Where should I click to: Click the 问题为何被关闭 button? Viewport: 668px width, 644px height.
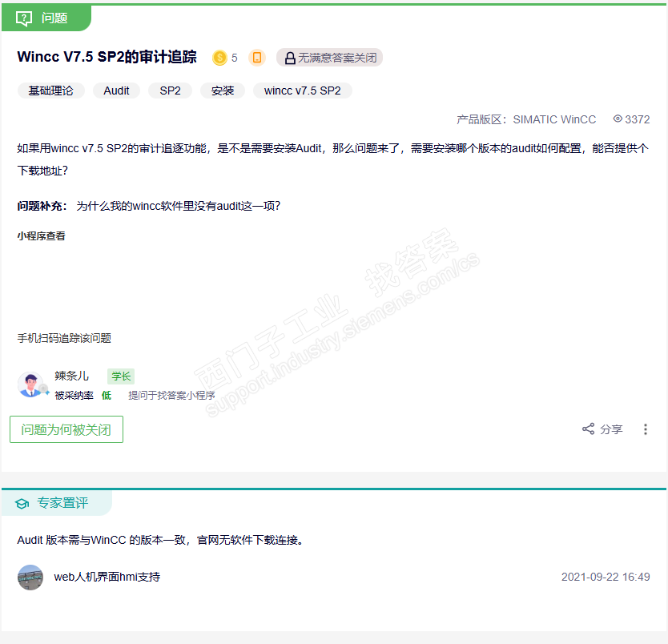click(66, 429)
